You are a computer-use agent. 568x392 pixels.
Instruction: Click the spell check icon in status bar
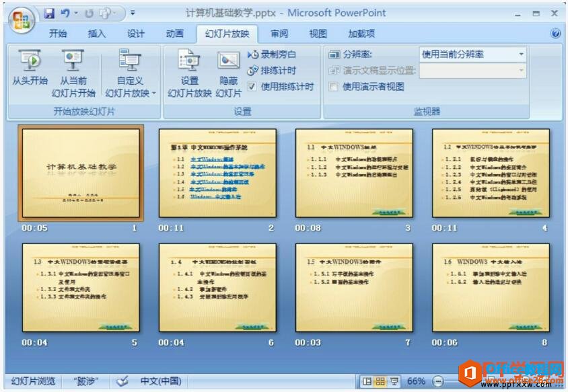point(122,381)
